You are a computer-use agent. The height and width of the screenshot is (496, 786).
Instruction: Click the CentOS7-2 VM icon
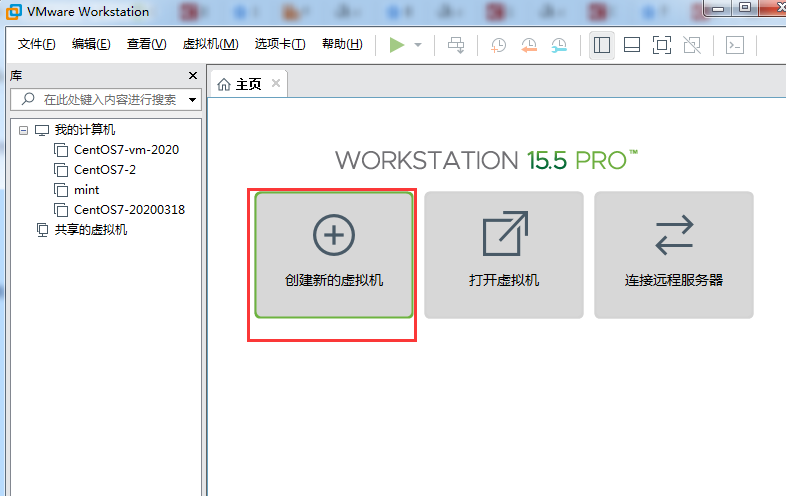click(61, 171)
